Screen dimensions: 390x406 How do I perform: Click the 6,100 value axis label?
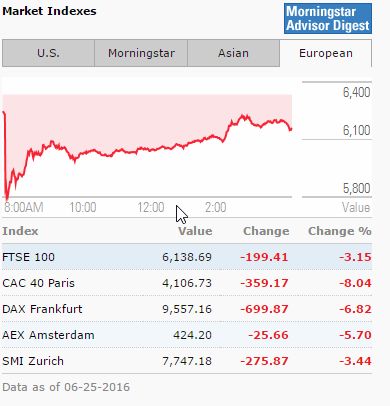tap(356, 130)
